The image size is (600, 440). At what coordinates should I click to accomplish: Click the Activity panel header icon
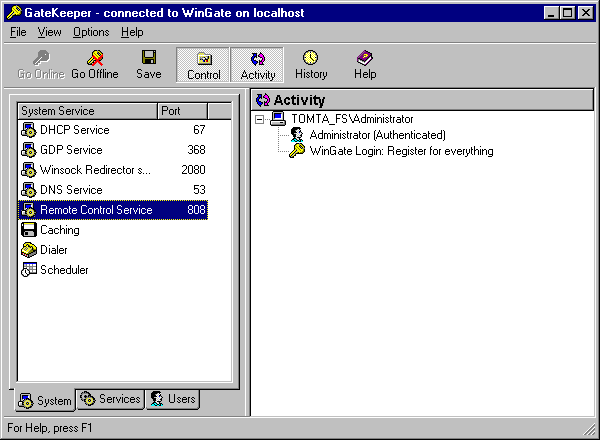pos(263,100)
